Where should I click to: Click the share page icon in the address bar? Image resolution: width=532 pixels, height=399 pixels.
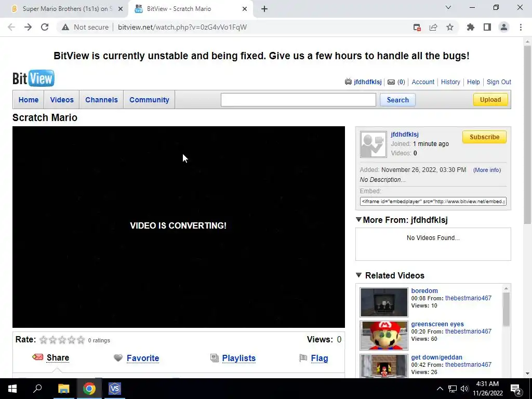click(433, 27)
